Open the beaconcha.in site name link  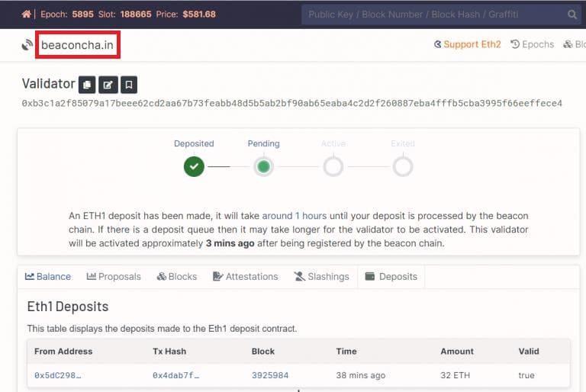point(77,45)
